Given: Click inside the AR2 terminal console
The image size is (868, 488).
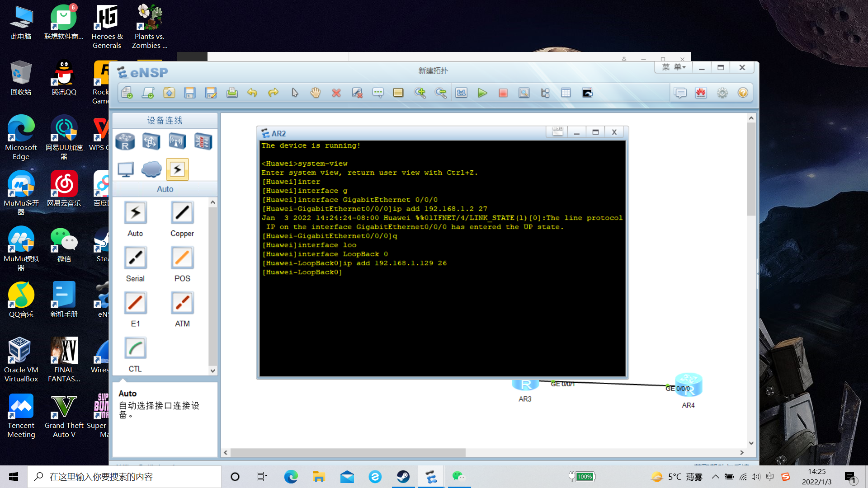Looking at the screenshot, I should pos(442,258).
